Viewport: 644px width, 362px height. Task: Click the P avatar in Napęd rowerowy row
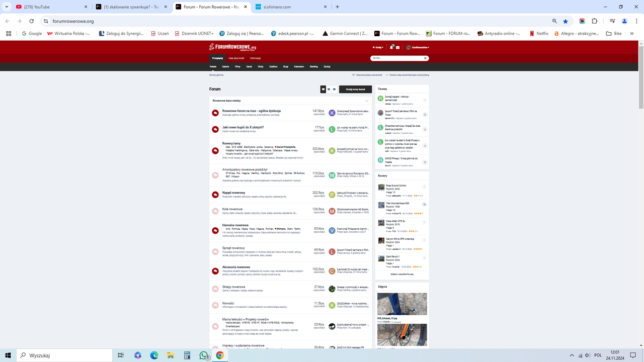332,195
